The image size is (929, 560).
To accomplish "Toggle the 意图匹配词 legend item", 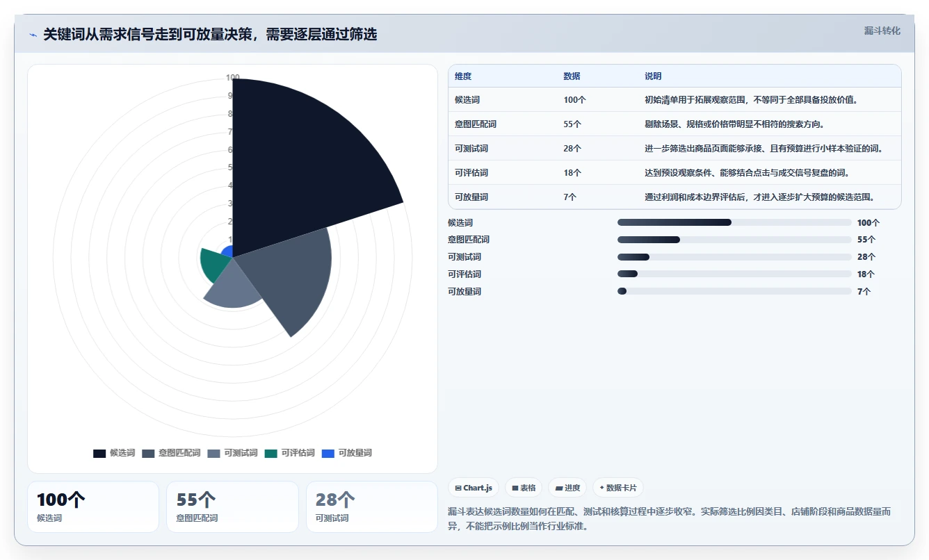I will pos(171,453).
